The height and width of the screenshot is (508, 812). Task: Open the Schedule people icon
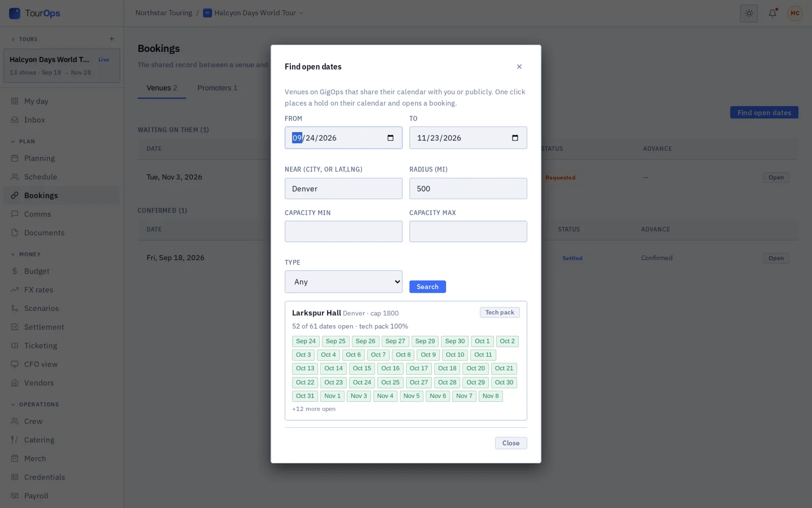pyautogui.click(x=15, y=177)
